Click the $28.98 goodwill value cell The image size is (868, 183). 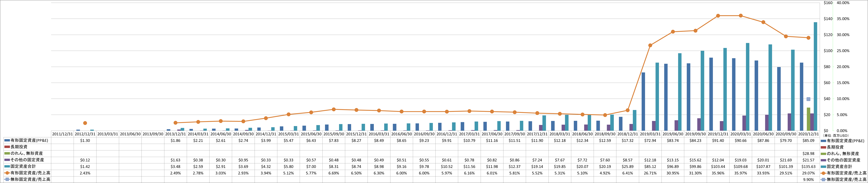[808, 154]
